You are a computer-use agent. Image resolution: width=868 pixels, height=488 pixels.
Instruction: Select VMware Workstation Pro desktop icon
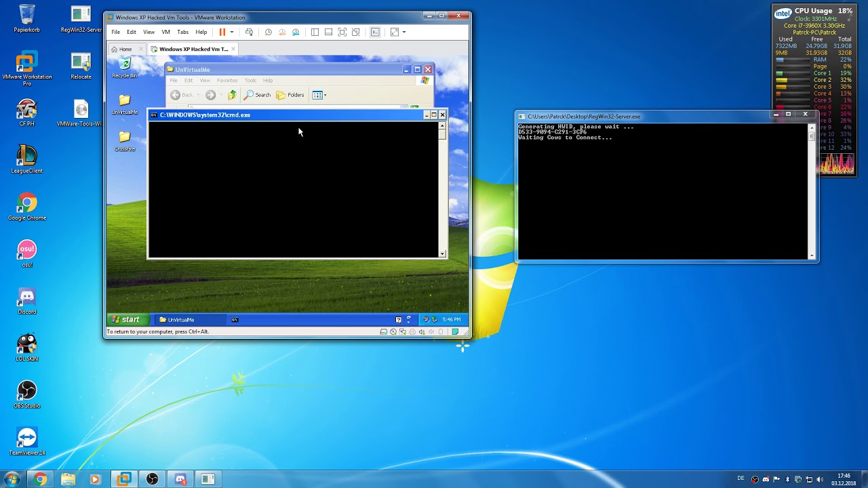coord(27,69)
